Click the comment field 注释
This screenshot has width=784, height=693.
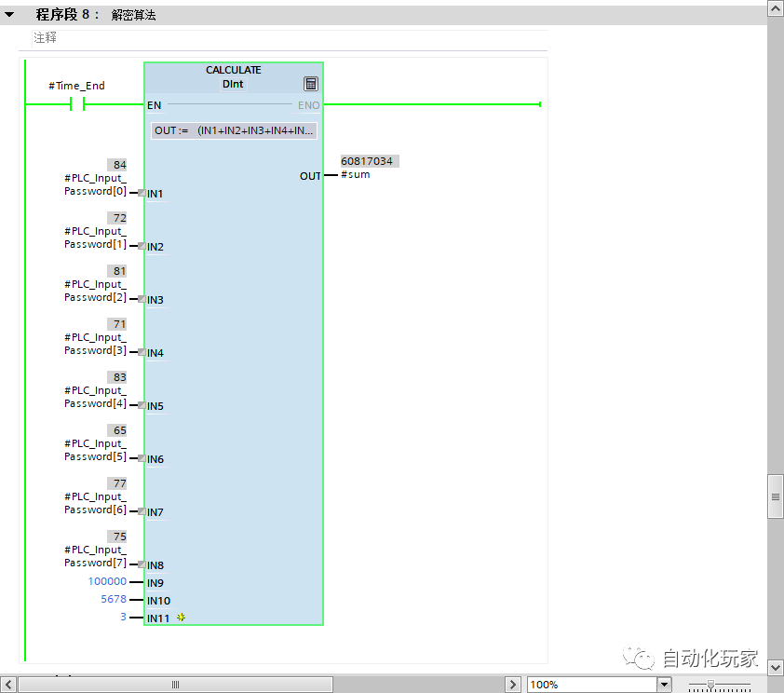[290, 38]
